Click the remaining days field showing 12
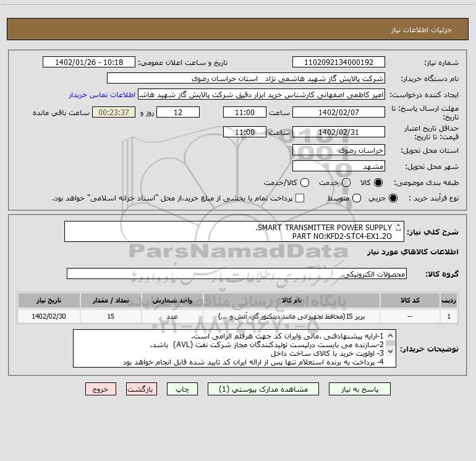The width and height of the screenshot is (476, 461). click(178, 112)
